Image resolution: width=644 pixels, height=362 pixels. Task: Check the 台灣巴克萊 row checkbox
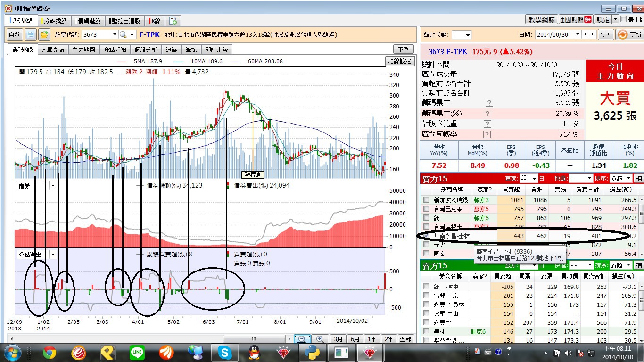pyautogui.click(x=427, y=209)
